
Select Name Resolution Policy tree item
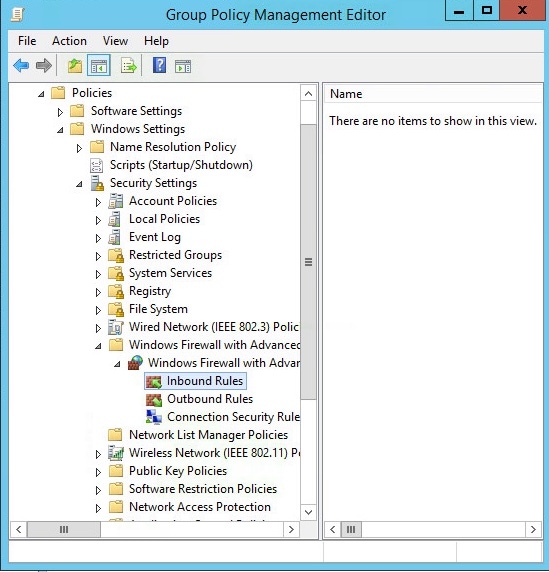click(173, 147)
